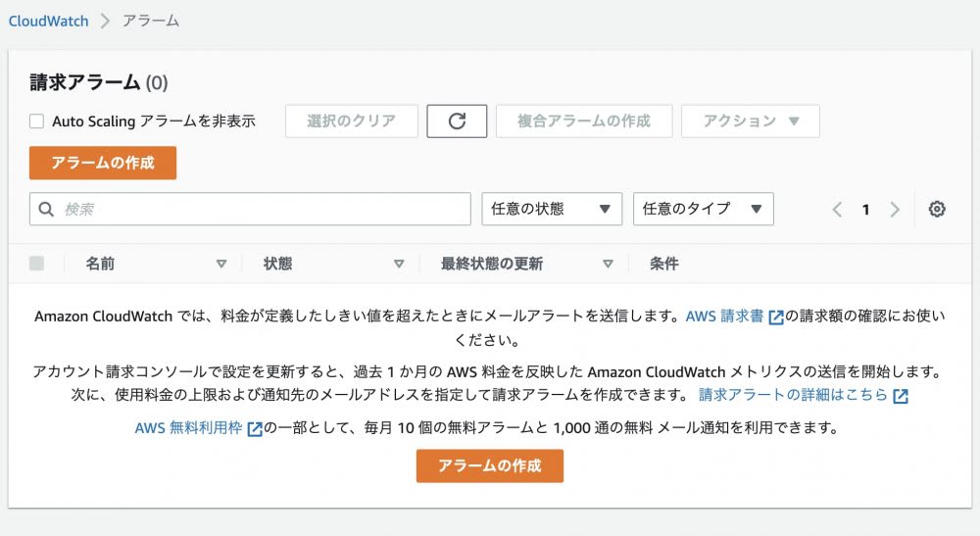980x536 pixels.
Task: Click 選択のクリア button
Action: (351, 122)
